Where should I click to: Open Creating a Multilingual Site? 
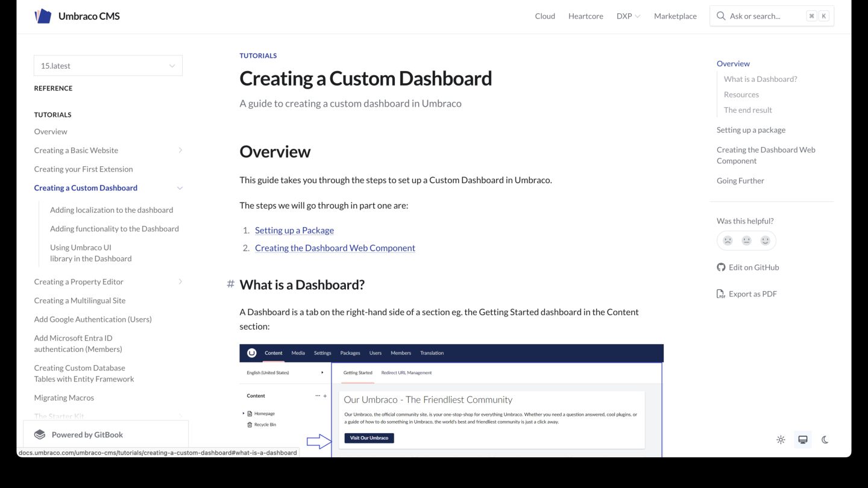pyautogui.click(x=80, y=301)
